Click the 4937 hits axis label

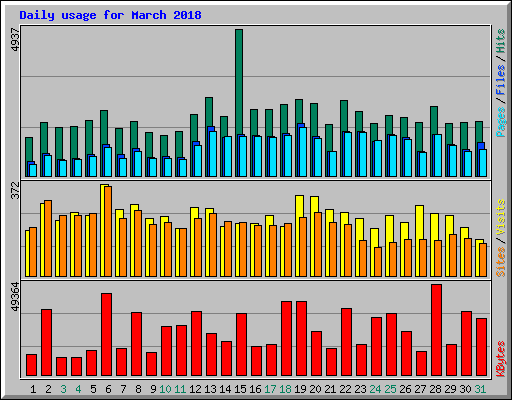pyautogui.click(x=15, y=40)
